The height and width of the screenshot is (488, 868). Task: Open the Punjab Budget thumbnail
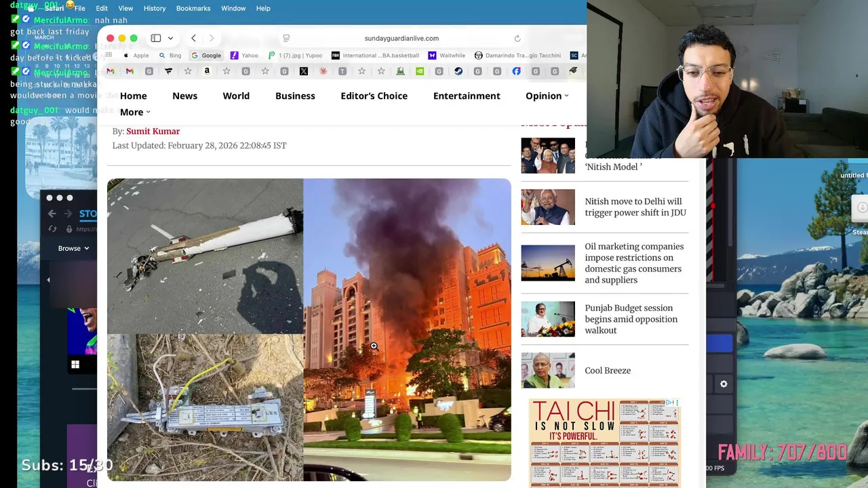(548, 319)
